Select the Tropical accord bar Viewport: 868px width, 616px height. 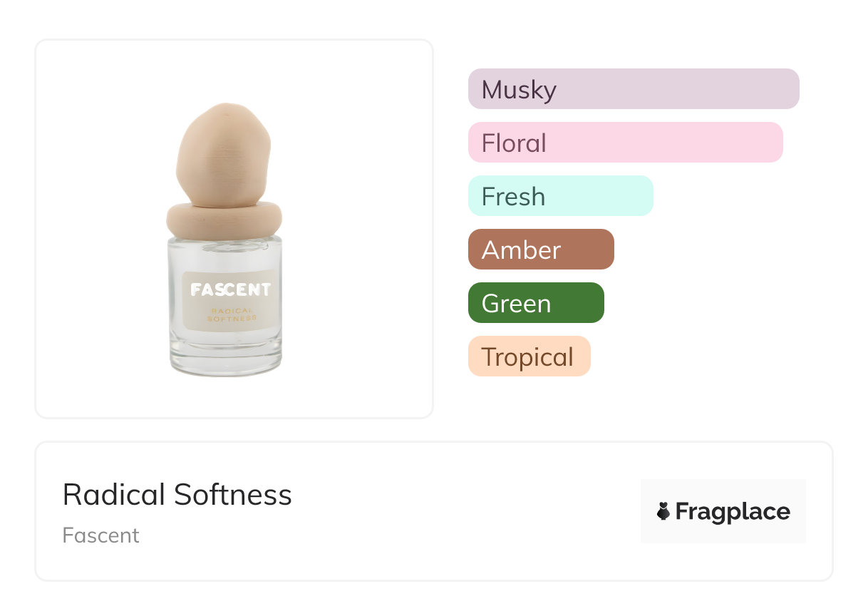(x=529, y=356)
